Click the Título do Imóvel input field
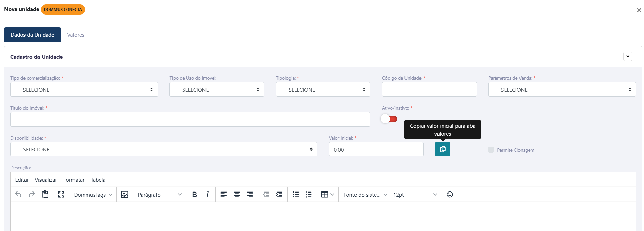Image resolution: width=644 pixels, height=231 pixels. [190, 120]
